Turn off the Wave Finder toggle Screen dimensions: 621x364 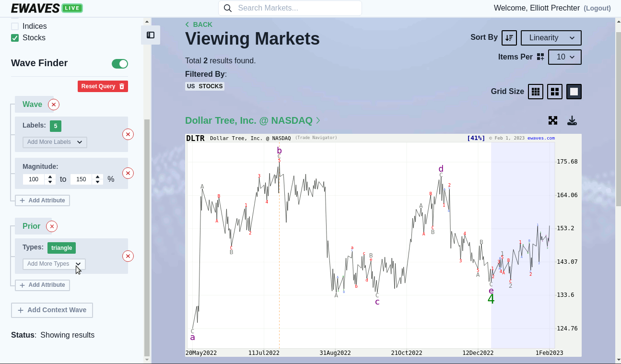pos(120,64)
